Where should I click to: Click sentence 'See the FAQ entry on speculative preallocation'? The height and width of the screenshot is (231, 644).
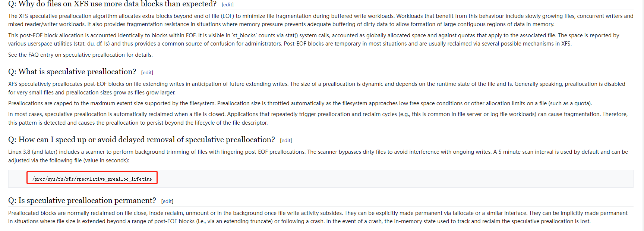[80, 55]
